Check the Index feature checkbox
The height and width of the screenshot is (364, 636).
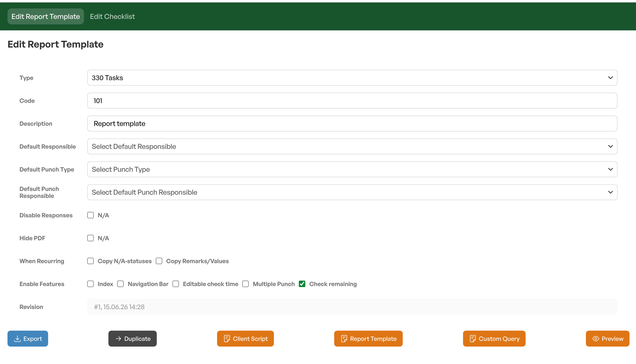pos(90,284)
